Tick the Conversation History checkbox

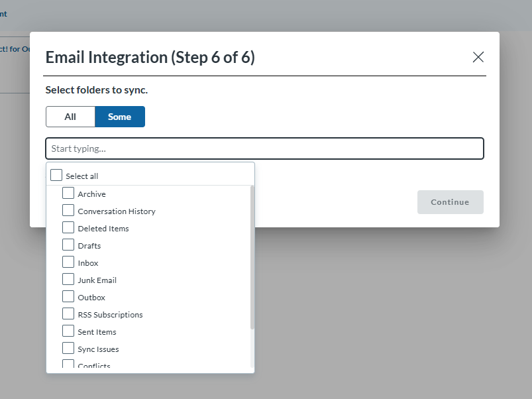(x=68, y=210)
